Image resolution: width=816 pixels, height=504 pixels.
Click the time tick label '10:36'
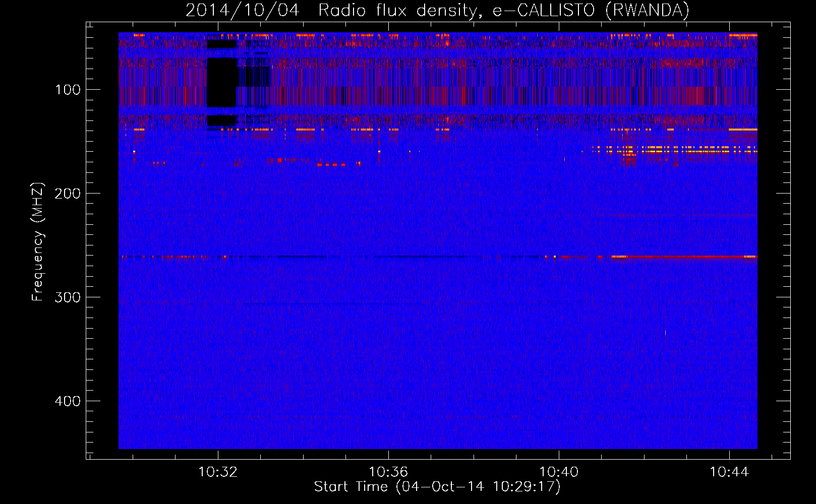coord(388,472)
